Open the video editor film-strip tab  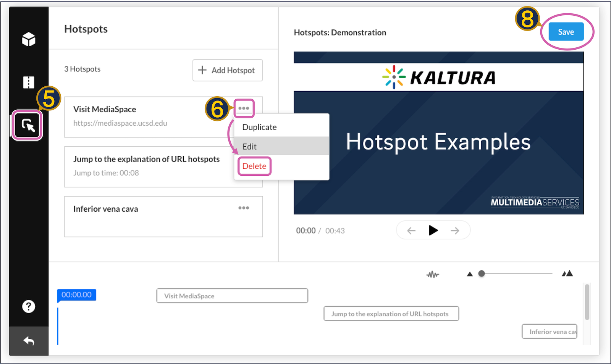coord(29,82)
